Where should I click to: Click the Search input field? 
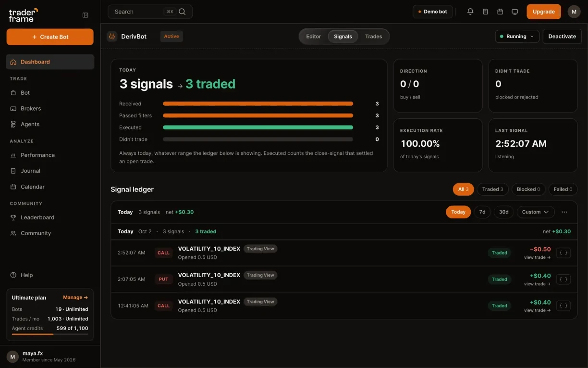click(150, 12)
